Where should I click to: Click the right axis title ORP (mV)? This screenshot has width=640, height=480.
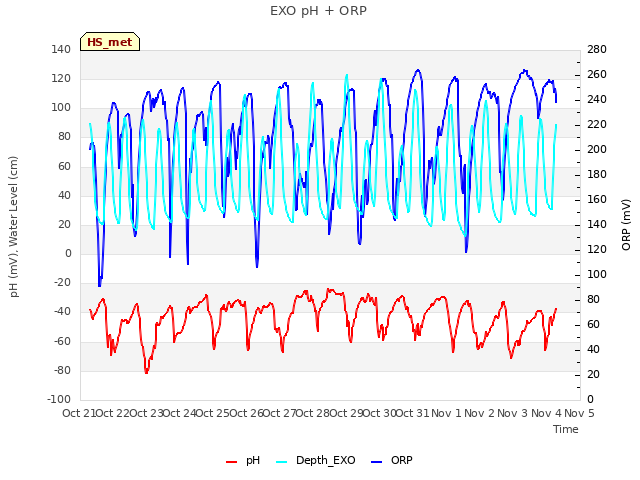click(626, 225)
